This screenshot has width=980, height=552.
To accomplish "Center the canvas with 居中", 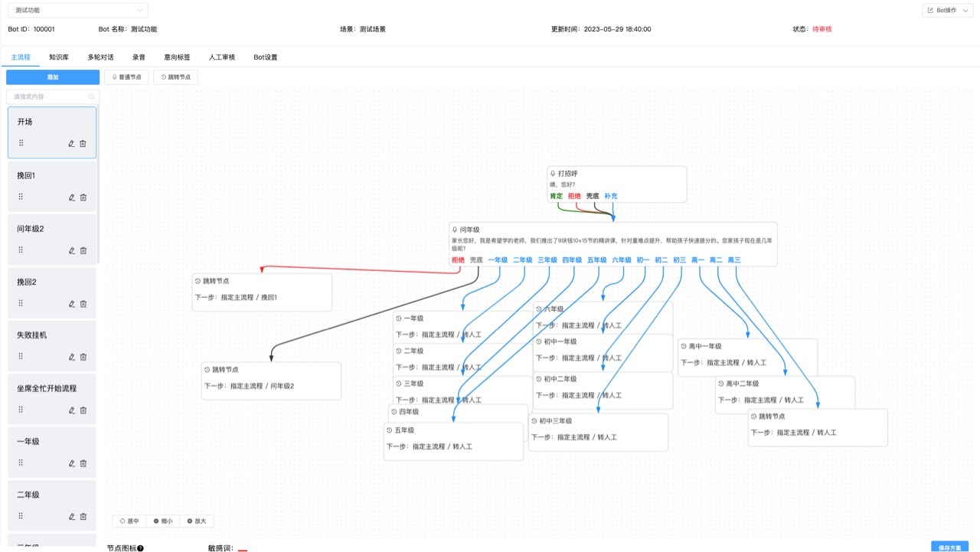I will 129,521.
